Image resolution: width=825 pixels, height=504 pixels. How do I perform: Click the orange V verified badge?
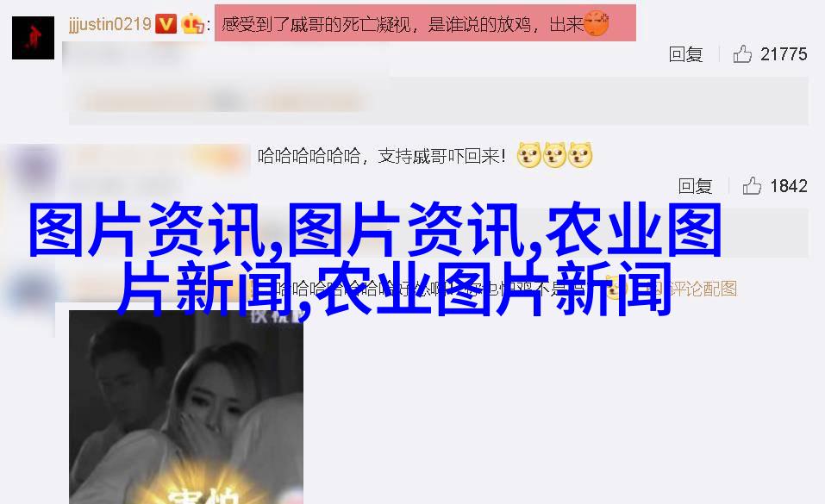pyautogui.click(x=166, y=24)
